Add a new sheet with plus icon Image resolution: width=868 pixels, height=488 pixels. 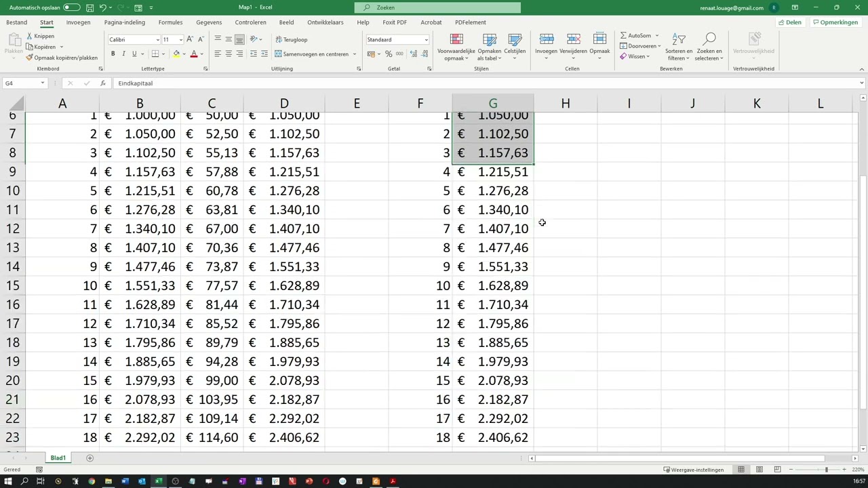[x=90, y=458]
